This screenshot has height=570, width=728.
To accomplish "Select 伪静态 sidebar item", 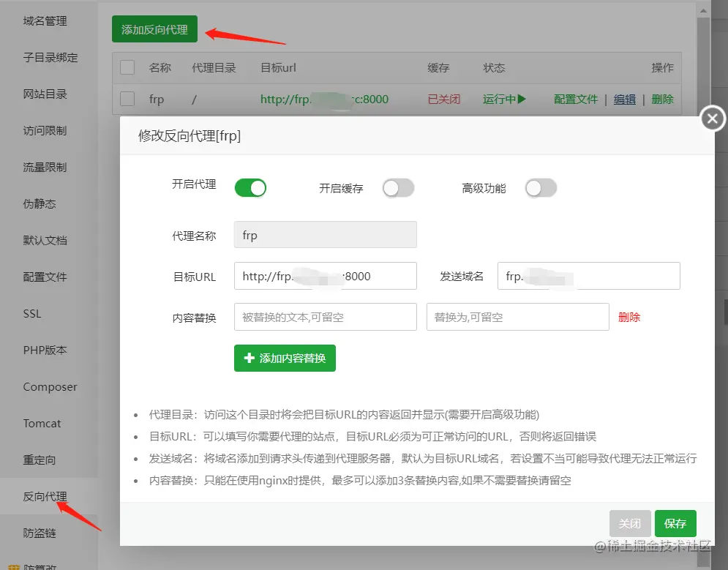I will pyautogui.click(x=40, y=203).
